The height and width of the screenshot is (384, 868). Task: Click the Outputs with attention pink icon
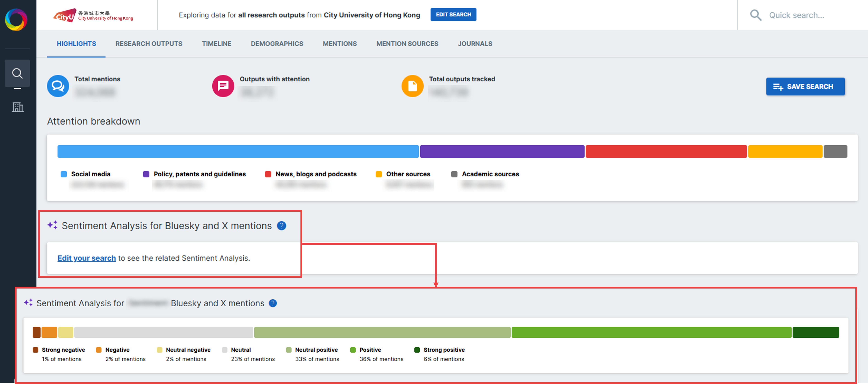pyautogui.click(x=223, y=86)
